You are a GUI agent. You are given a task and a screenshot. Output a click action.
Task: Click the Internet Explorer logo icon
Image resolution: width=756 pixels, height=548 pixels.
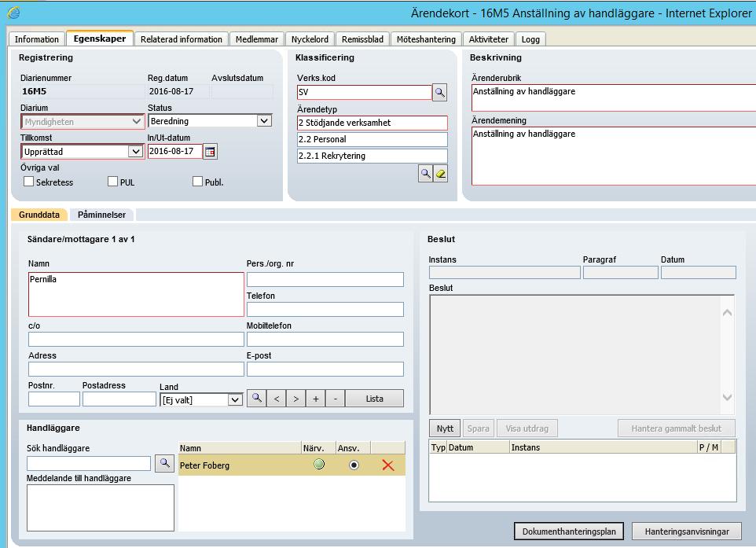pyautogui.click(x=13, y=13)
